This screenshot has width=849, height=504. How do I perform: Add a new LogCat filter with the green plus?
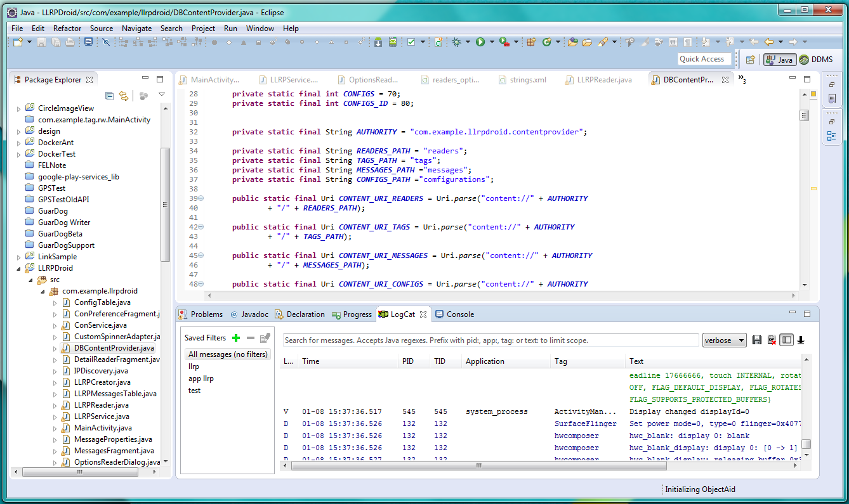tap(236, 338)
